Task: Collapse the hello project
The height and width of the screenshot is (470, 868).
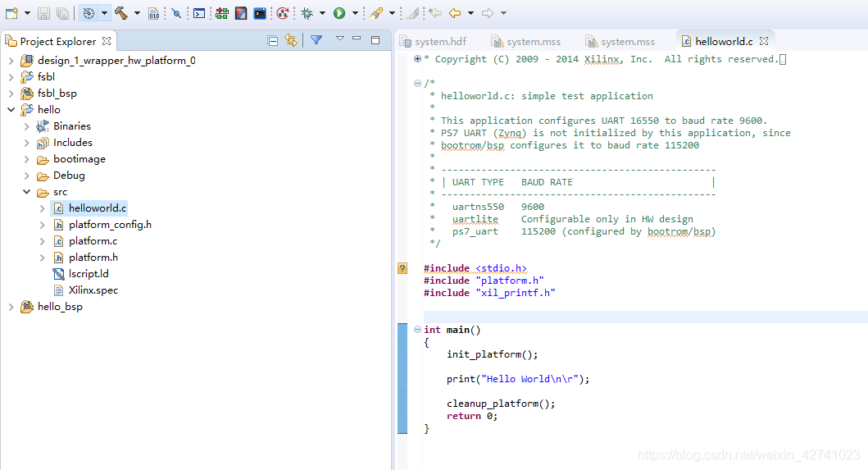Action: 11,110
